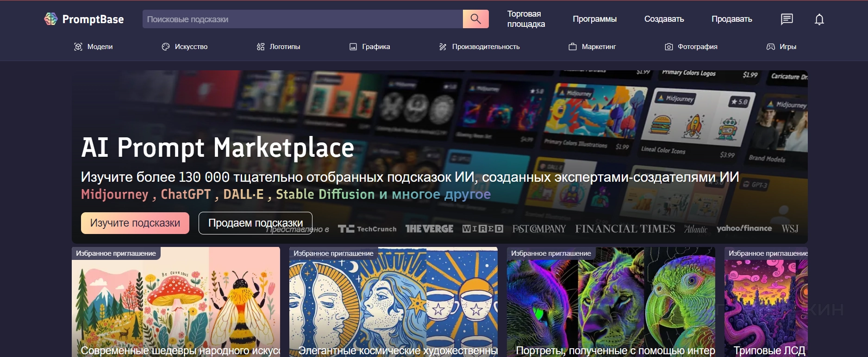Click the 'Продаем подсказки' button
This screenshot has height=357, width=868.
pos(256,223)
